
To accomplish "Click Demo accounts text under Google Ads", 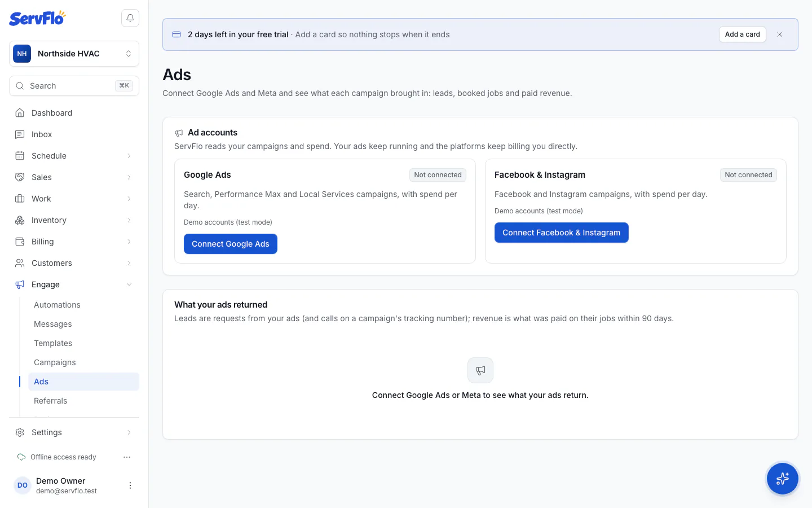I will coord(228,222).
